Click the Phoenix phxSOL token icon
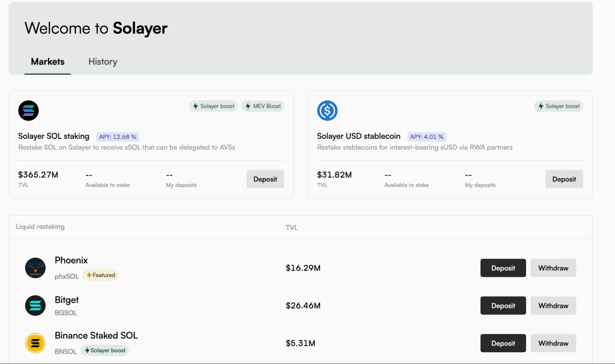This screenshot has width=615, height=364. (35, 268)
